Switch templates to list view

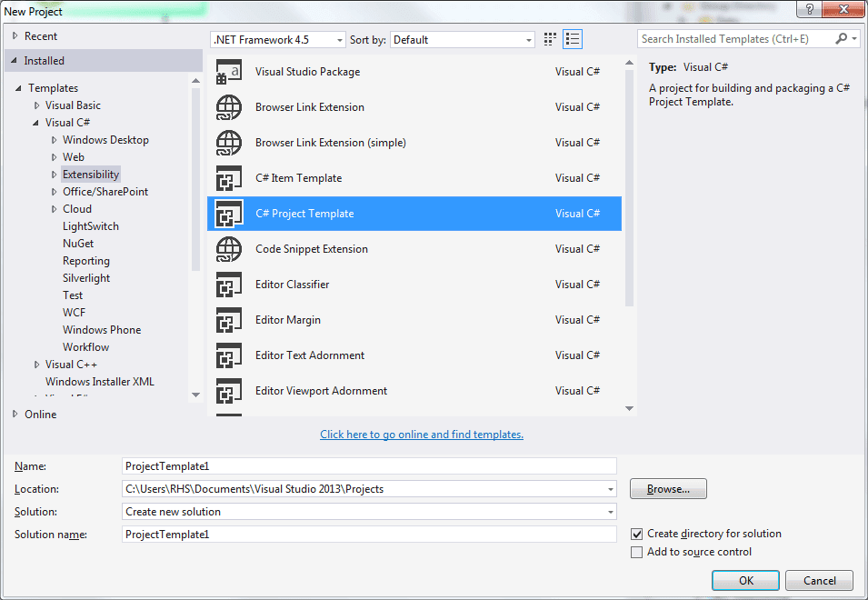(573, 38)
